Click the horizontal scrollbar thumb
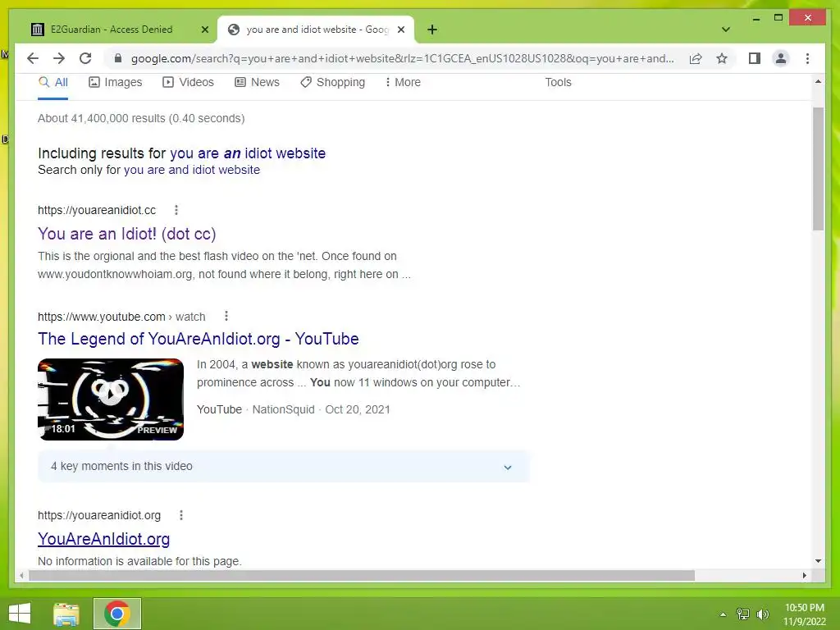The width and height of the screenshot is (840, 630). tap(362, 575)
